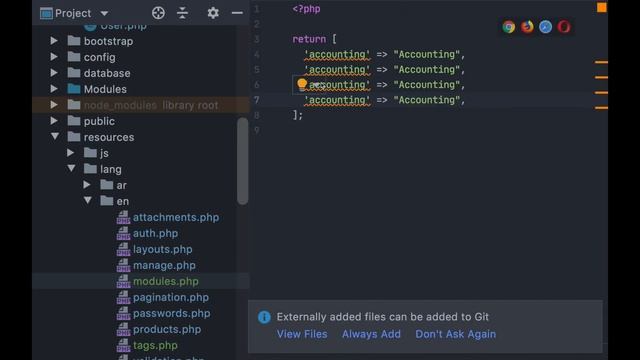
Task: Click the return keyword on line 3
Action: click(x=309, y=39)
